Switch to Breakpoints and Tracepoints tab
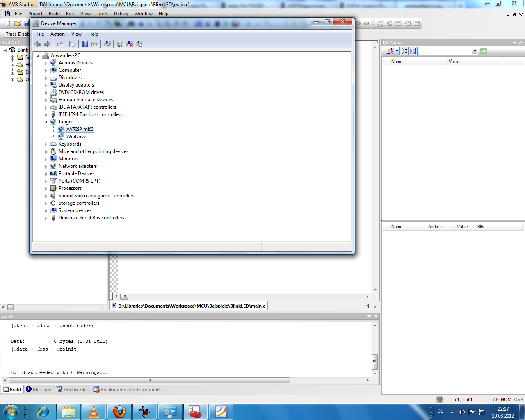 tap(127, 390)
